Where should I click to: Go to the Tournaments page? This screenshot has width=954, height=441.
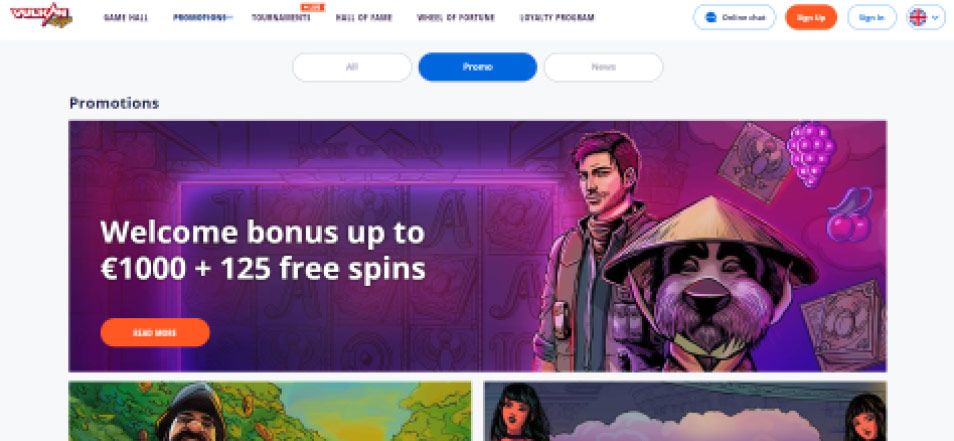tap(281, 18)
